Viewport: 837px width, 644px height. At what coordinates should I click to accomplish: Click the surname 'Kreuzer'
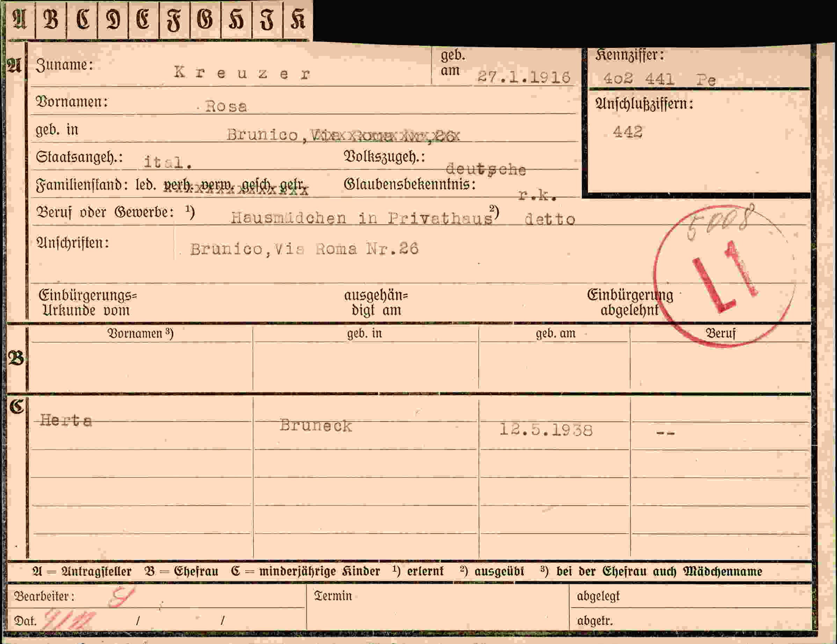[x=242, y=73]
